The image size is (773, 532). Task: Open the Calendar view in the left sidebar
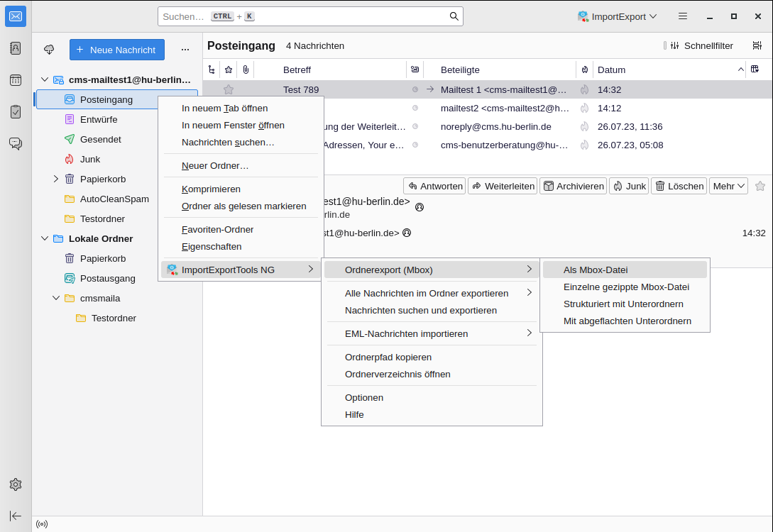click(15, 80)
